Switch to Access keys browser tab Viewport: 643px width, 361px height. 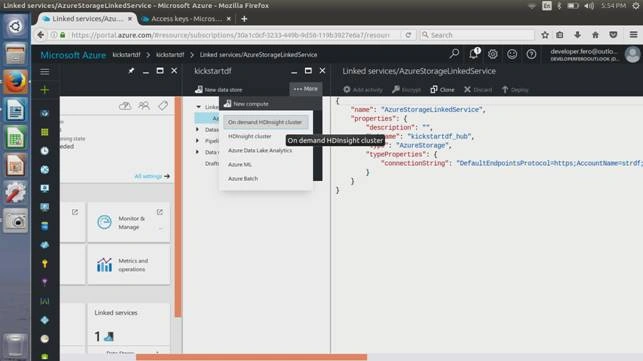[x=186, y=19]
